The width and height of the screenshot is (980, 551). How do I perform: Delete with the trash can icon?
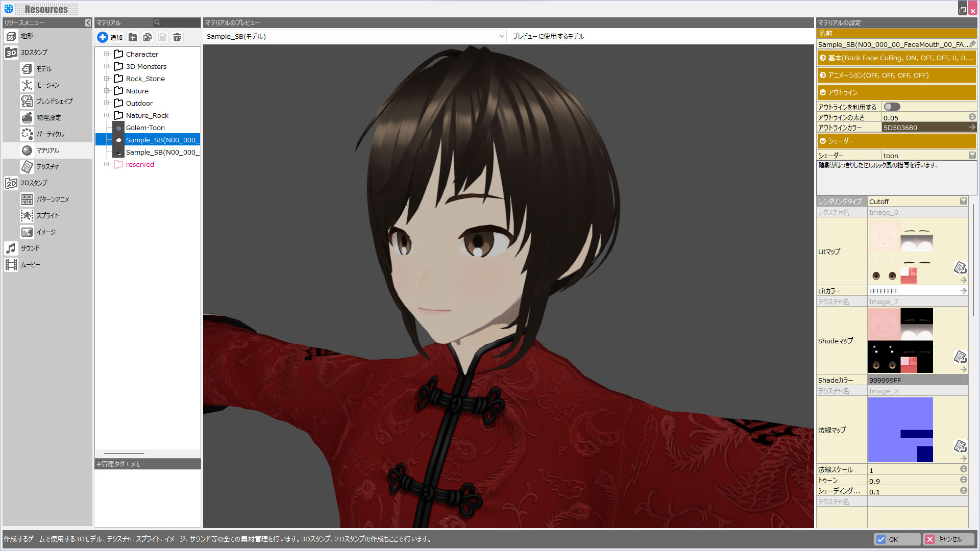point(177,37)
